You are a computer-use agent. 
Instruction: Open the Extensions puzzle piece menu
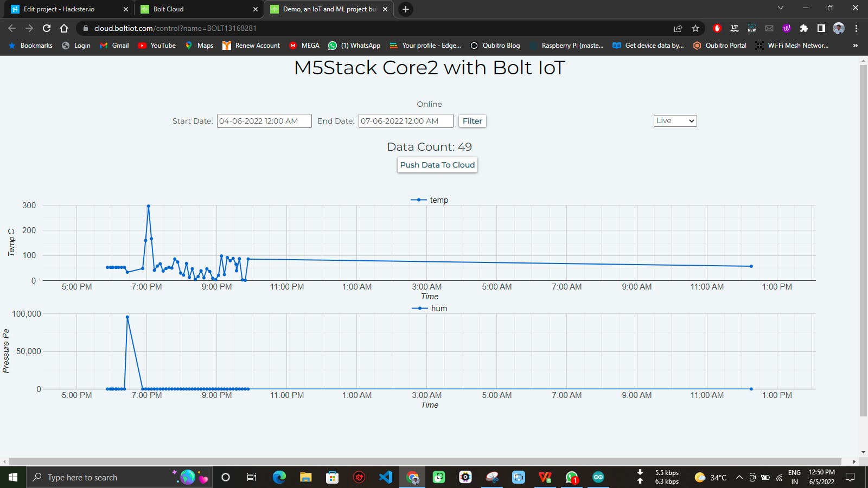(x=804, y=28)
